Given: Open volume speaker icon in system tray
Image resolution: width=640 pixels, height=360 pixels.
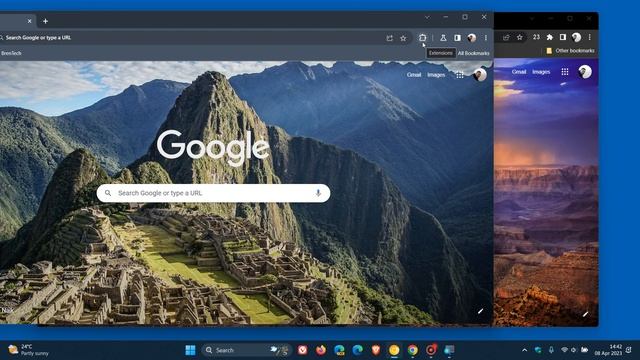Looking at the screenshot, I should click(x=573, y=350).
